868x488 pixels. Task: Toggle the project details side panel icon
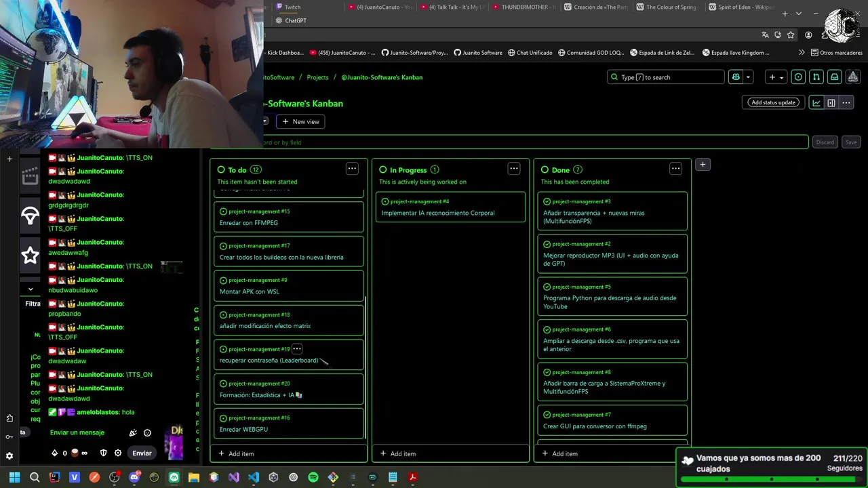point(831,102)
